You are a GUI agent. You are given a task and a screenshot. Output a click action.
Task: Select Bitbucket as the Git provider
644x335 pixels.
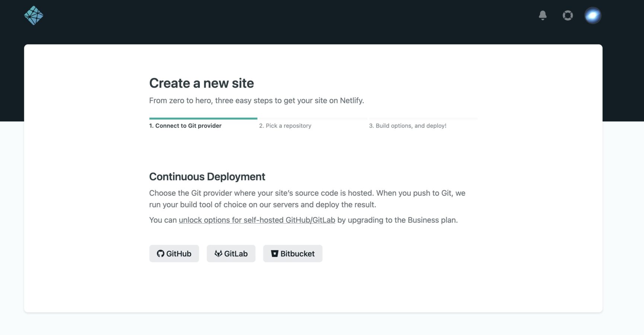[297, 253]
